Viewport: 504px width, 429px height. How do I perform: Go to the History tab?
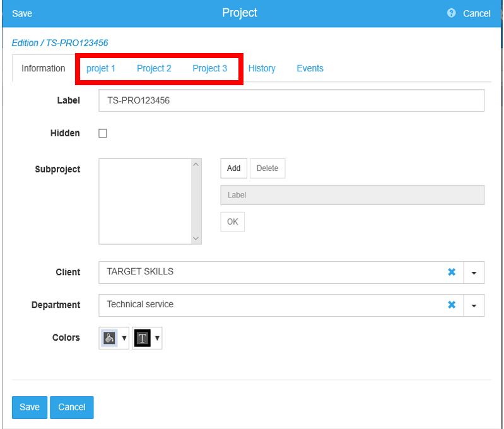(262, 68)
